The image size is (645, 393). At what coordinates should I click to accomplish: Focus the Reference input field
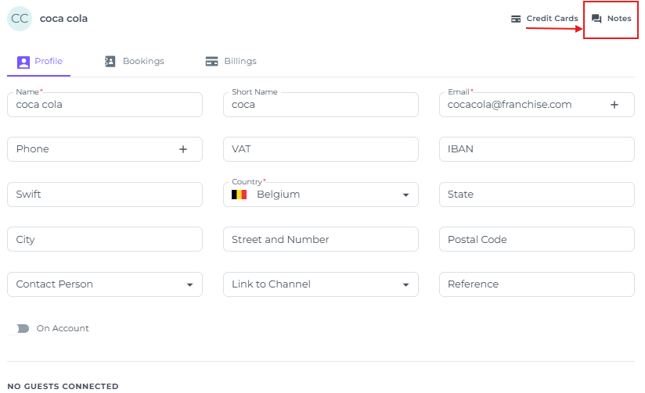pyautogui.click(x=537, y=284)
